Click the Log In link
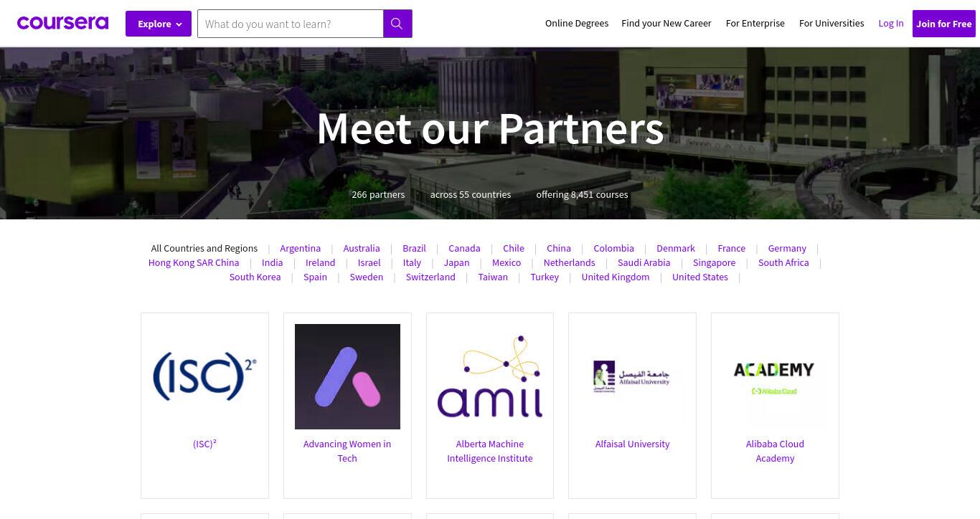The width and height of the screenshot is (980, 519). [891, 24]
